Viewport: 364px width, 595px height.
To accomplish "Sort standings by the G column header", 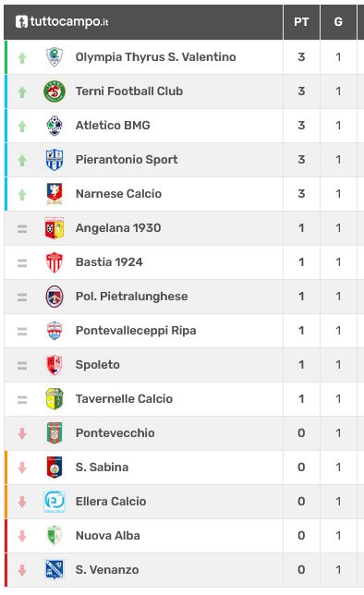I will (338, 21).
